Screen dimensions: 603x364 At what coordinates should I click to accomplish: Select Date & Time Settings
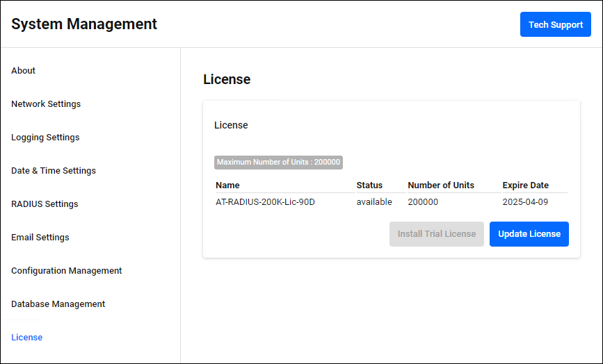point(54,171)
